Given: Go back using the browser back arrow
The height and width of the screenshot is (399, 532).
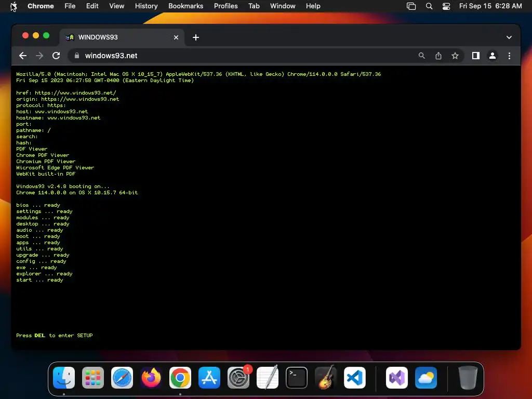Looking at the screenshot, I should click(x=23, y=56).
